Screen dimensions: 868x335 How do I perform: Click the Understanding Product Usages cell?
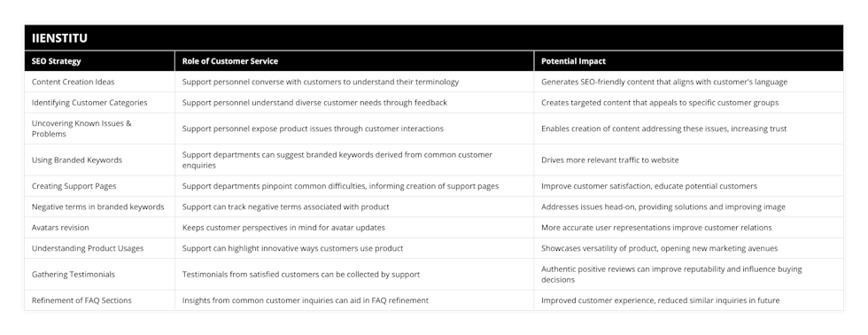pos(99,248)
